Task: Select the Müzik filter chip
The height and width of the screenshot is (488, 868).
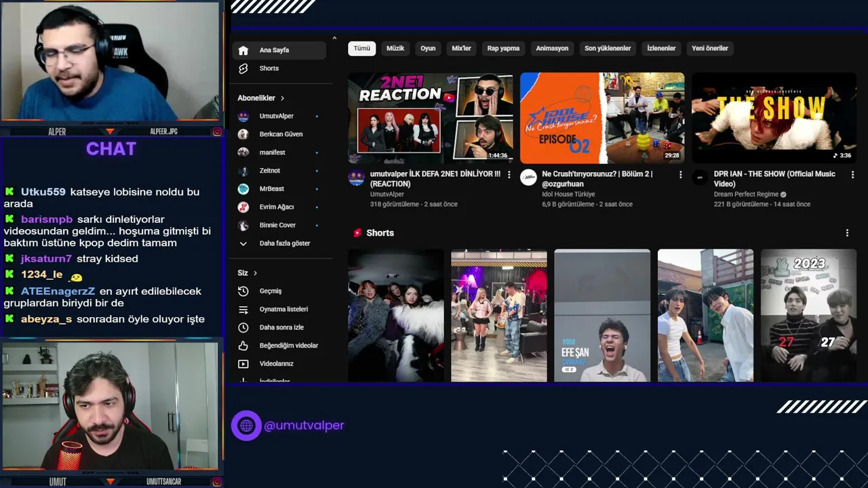Action: (x=395, y=49)
